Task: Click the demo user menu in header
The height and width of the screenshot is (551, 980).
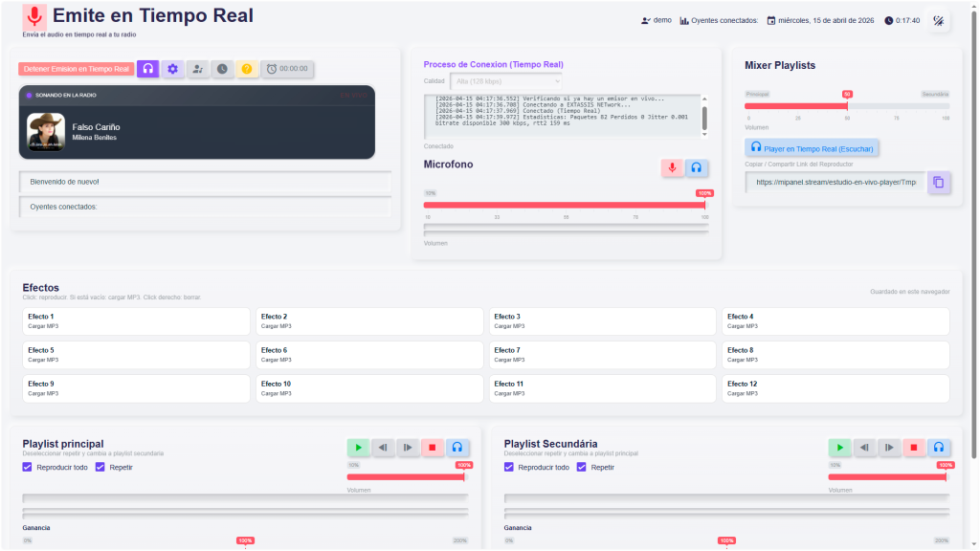Action: (656, 20)
